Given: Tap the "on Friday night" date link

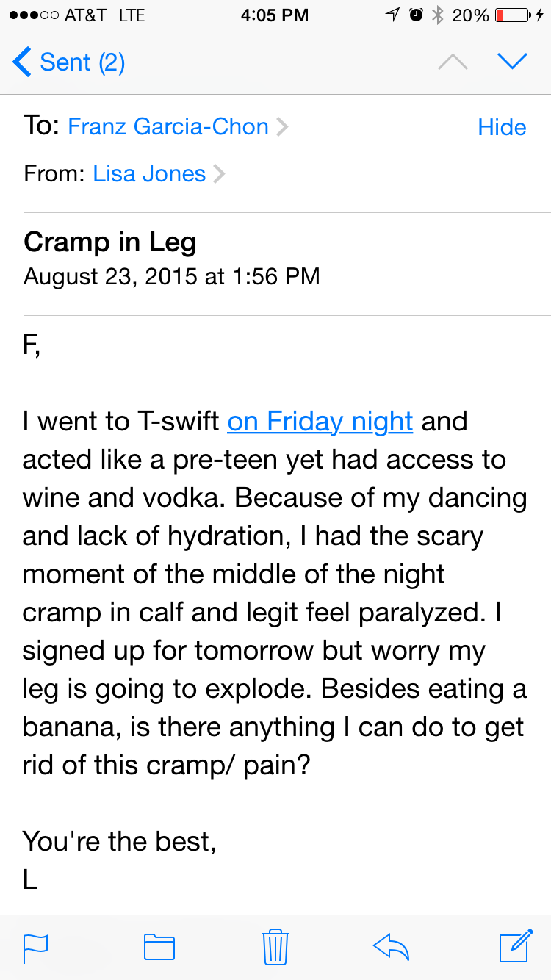Looking at the screenshot, I should coord(320,422).
